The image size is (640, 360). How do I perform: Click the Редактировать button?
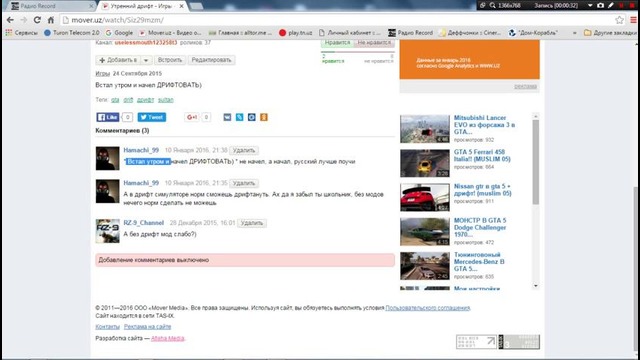[211, 60]
